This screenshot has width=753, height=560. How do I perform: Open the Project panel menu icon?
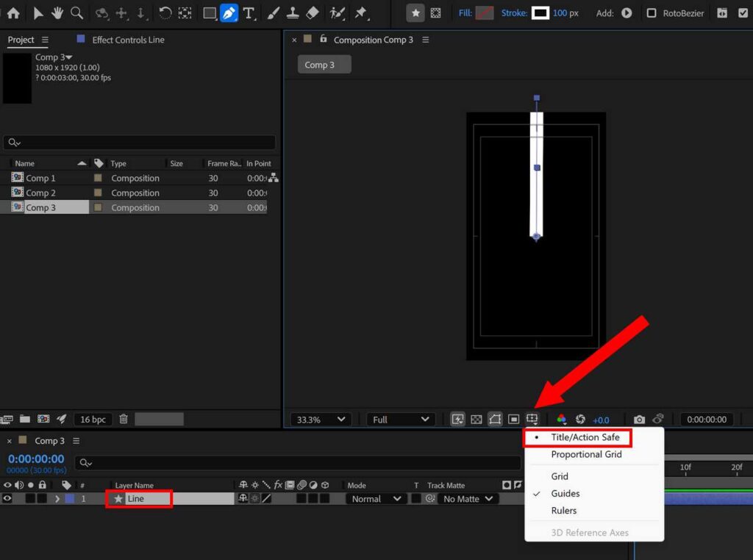click(x=45, y=40)
